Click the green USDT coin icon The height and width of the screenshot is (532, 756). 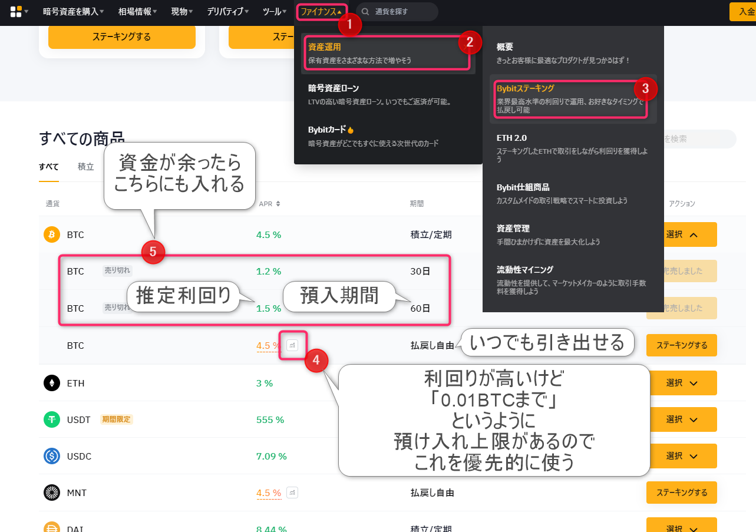[x=52, y=419]
